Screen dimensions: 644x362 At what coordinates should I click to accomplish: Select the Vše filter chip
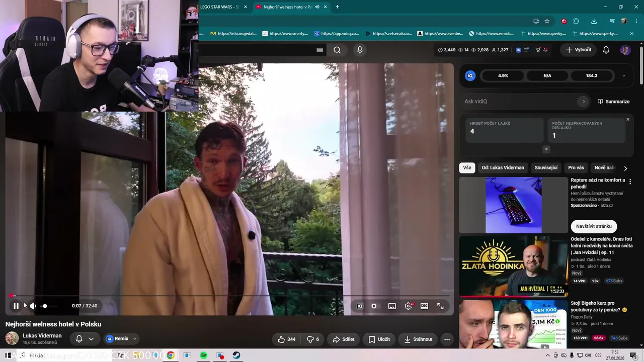467,168
